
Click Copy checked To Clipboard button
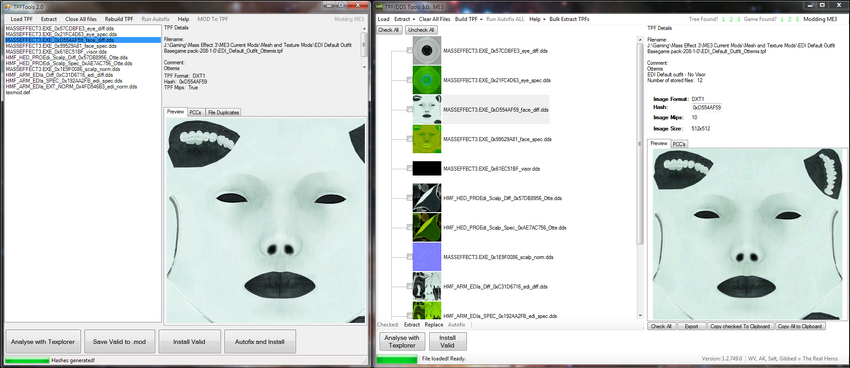pos(740,326)
